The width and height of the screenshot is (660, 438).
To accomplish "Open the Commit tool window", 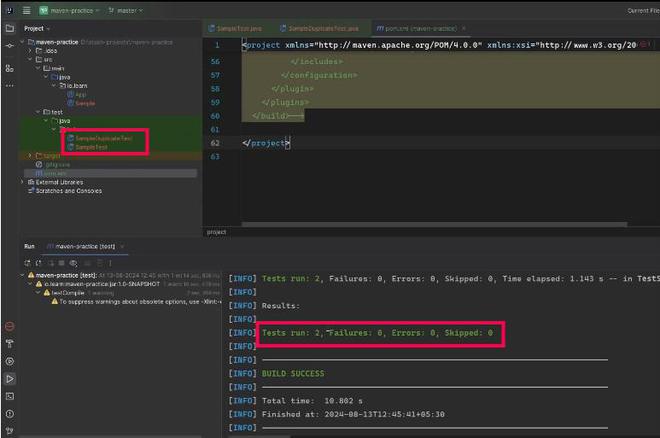I will (10, 45).
